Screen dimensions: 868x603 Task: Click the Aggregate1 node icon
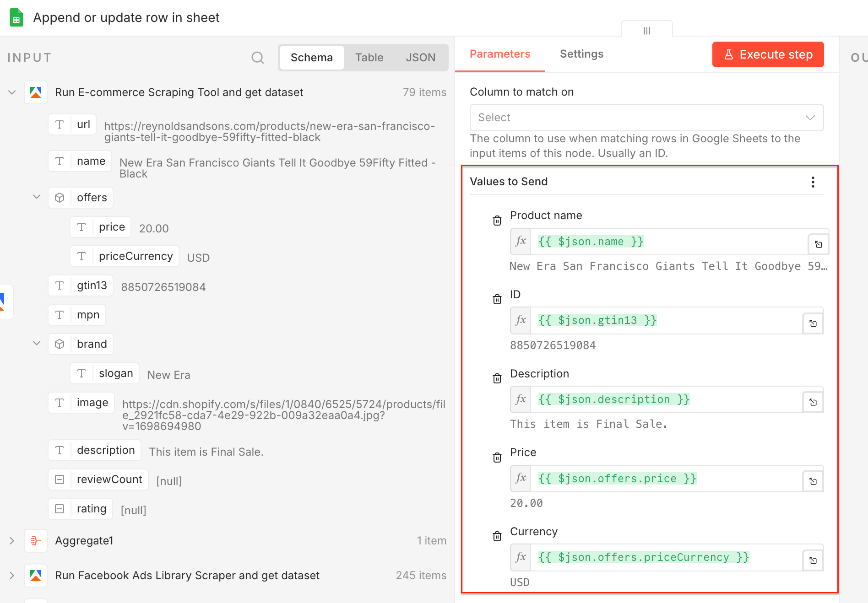(x=36, y=541)
